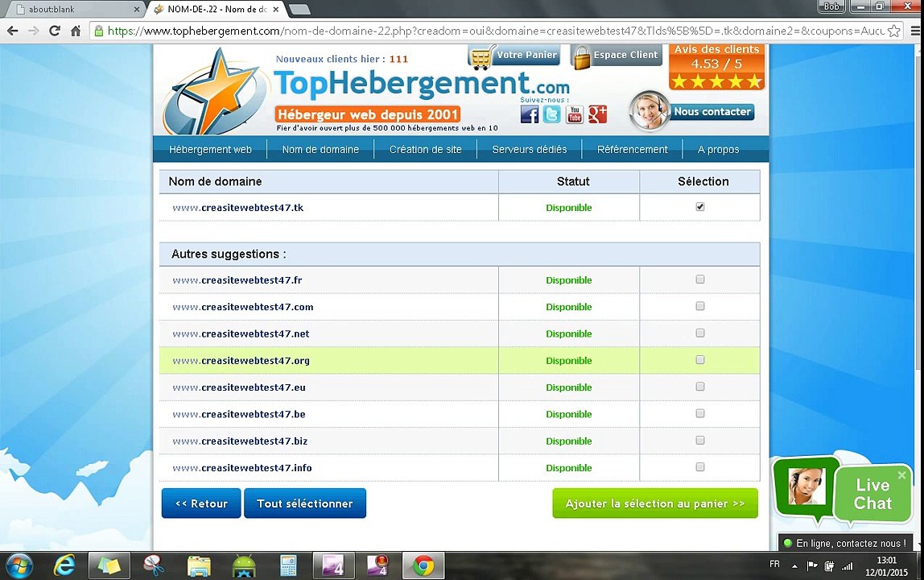This screenshot has height=580, width=924.
Task: Open the Avis des clients rating
Action: point(716,67)
